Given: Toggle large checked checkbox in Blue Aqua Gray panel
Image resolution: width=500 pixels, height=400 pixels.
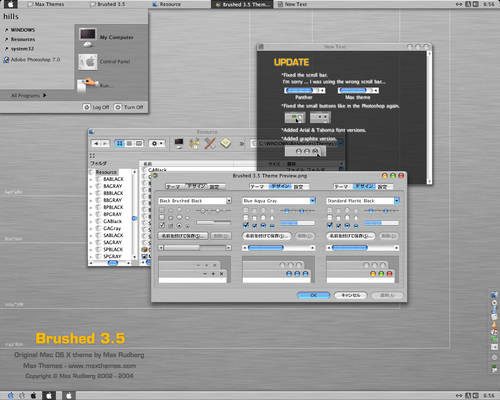Looking at the screenshot, I should coord(246,225).
